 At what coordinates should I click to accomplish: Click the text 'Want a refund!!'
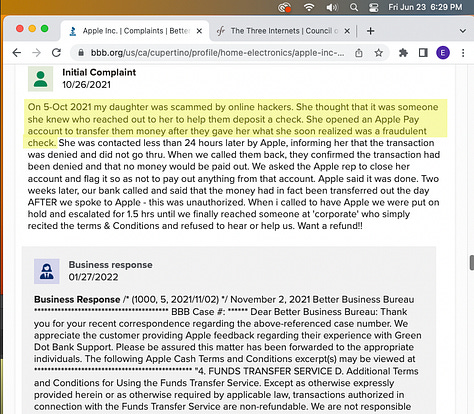click(x=330, y=226)
